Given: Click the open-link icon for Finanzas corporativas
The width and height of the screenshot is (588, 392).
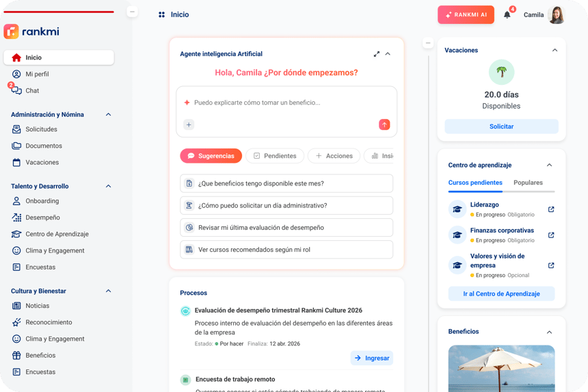Looking at the screenshot, I should [551, 235].
